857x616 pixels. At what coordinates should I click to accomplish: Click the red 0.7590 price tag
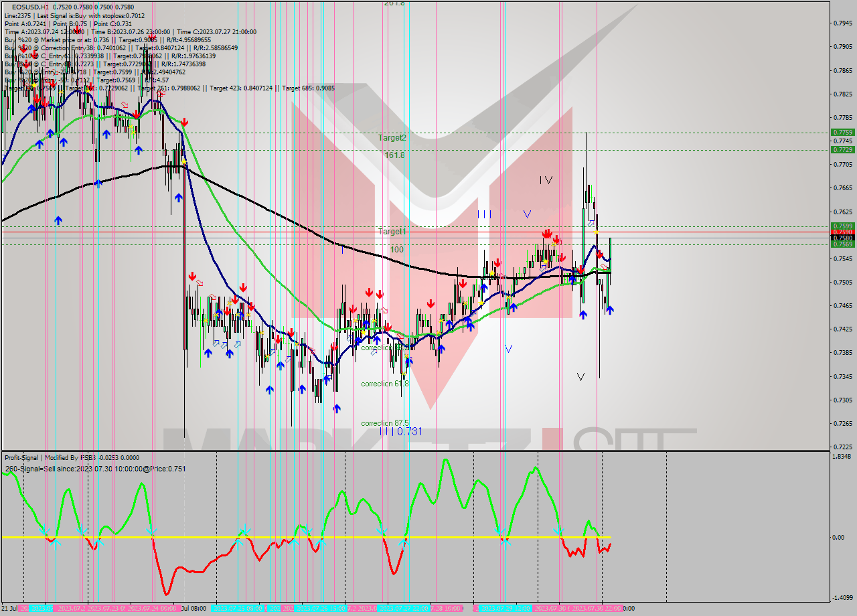click(x=842, y=232)
